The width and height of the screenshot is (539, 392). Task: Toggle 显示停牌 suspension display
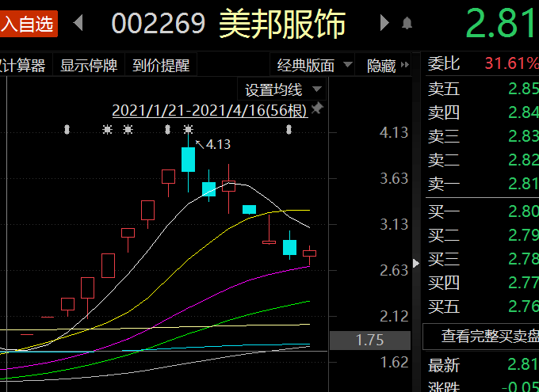coord(89,66)
